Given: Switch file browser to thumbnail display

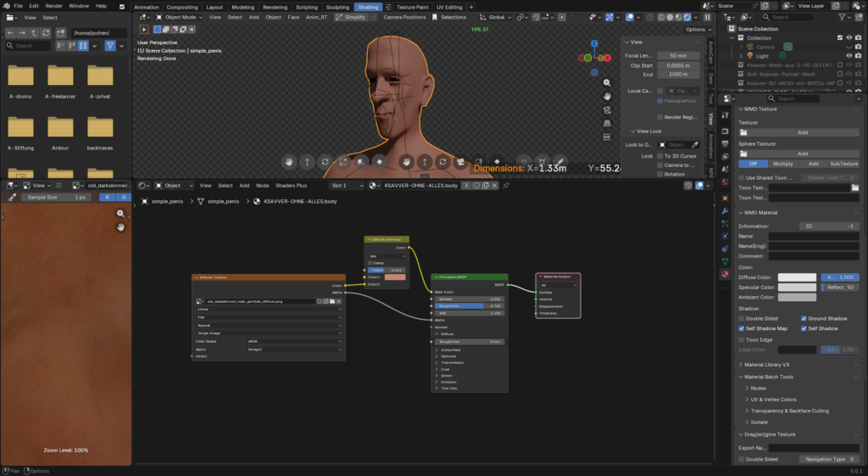Looking at the screenshot, I should click(83, 46).
